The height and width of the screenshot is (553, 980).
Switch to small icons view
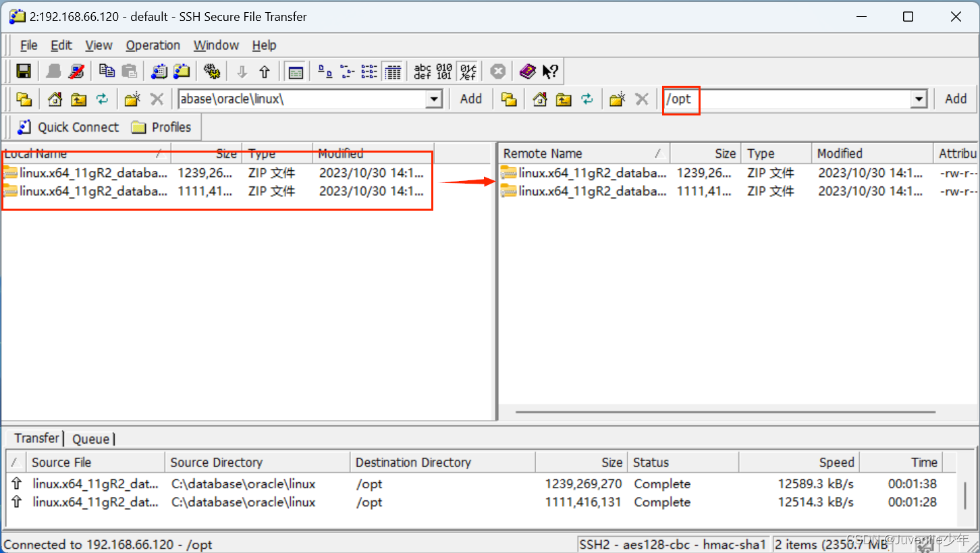[347, 71]
